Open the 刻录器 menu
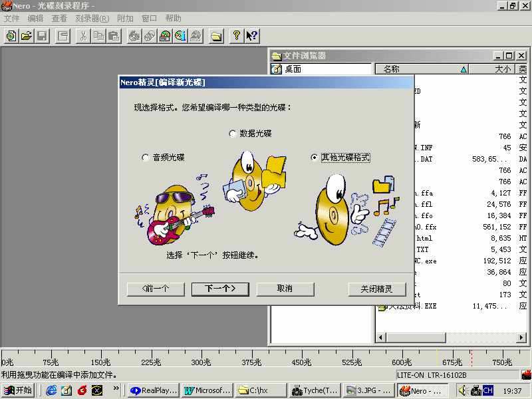532x399 pixels. point(92,19)
